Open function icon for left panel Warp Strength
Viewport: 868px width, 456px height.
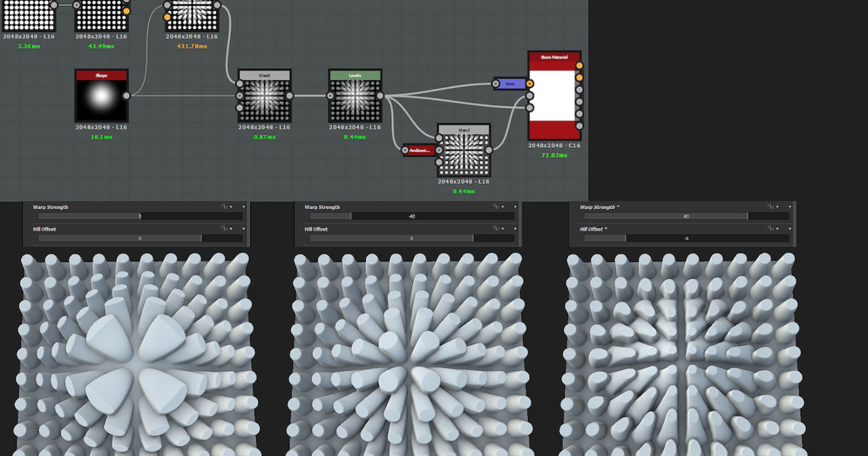tap(224, 206)
